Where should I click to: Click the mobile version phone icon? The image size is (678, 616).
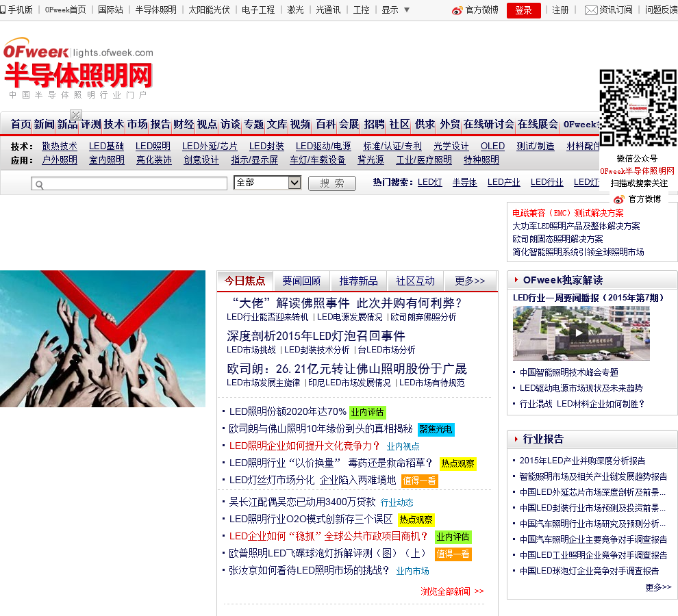point(3,10)
